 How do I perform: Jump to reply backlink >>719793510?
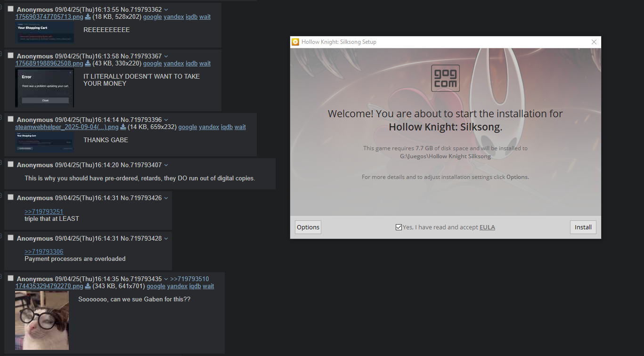189,279
